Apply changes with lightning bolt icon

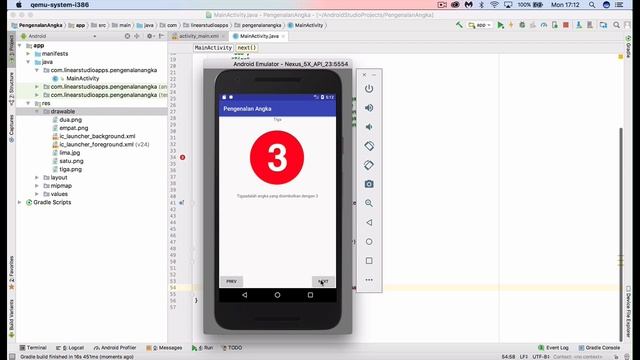[x=511, y=25]
